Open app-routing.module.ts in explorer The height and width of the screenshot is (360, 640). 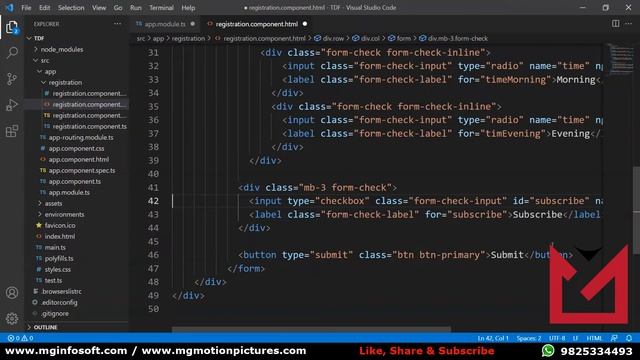81,138
